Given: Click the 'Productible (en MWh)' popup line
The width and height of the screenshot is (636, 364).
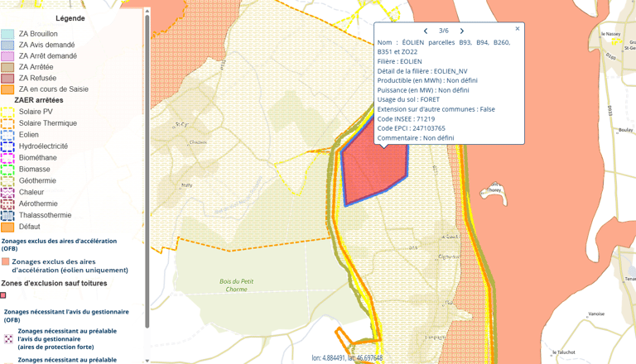Looking at the screenshot, I should pos(427,81).
